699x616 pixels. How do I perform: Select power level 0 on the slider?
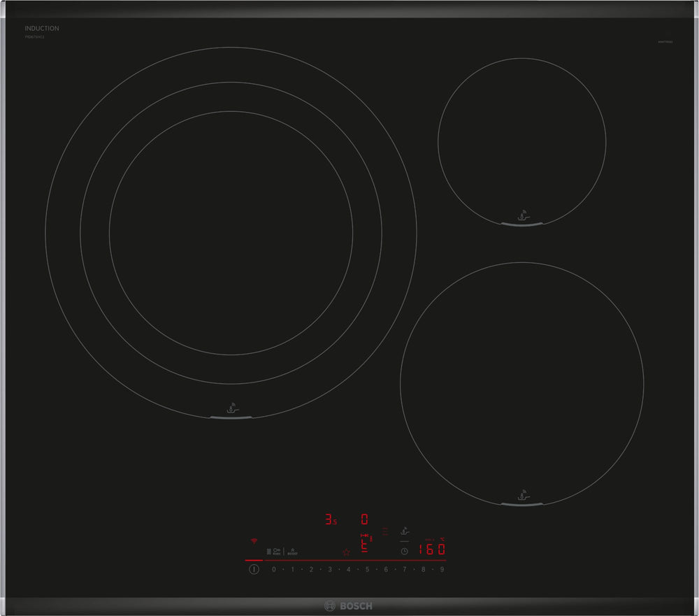coord(273,570)
